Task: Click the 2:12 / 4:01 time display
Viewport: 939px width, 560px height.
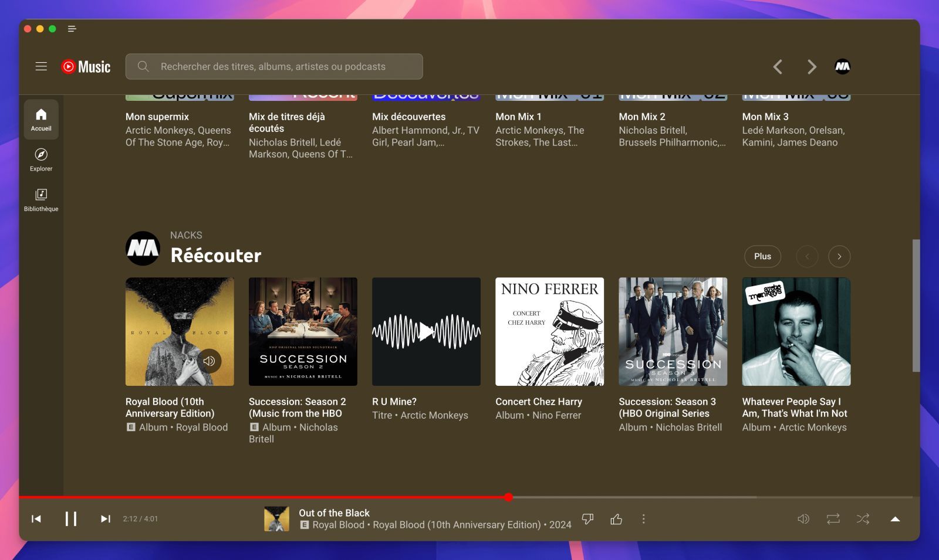Action: pyautogui.click(x=140, y=519)
